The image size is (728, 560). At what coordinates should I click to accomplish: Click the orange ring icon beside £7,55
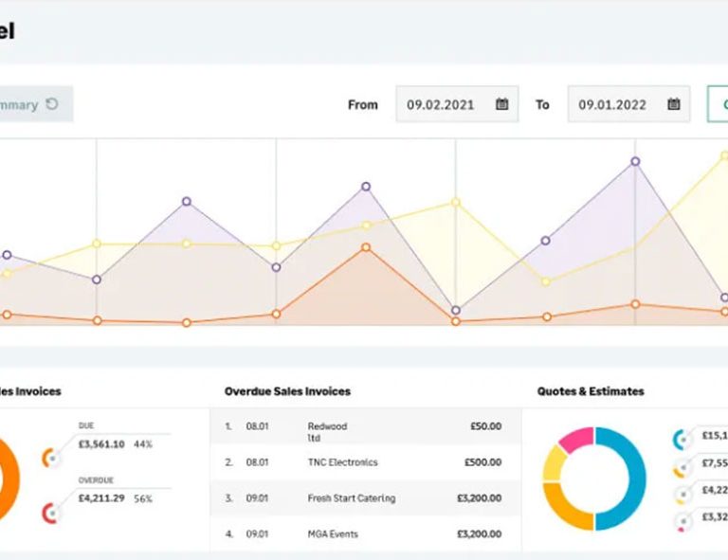pyautogui.click(x=682, y=468)
